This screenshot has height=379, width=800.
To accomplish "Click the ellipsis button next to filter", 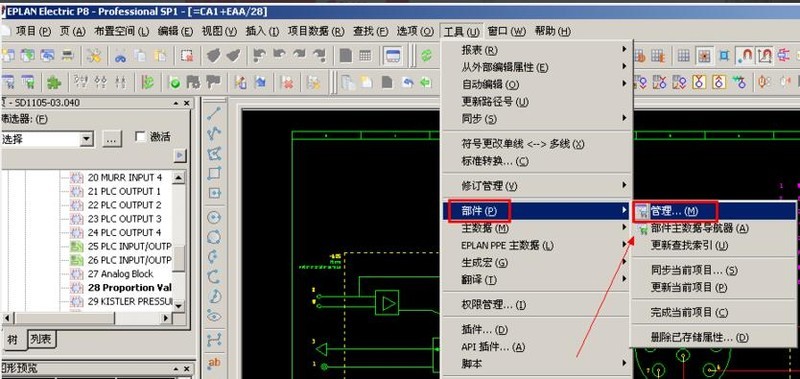I will tap(112, 138).
